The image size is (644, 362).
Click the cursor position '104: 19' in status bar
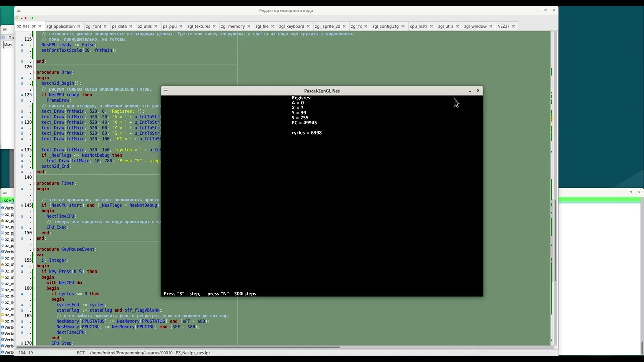tap(26, 353)
